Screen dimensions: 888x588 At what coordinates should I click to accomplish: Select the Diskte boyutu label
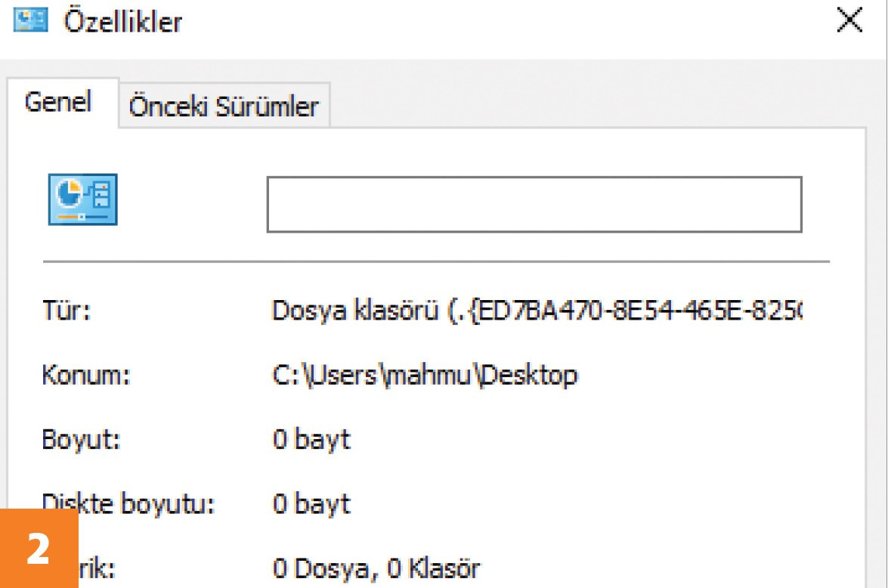pos(128,503)
